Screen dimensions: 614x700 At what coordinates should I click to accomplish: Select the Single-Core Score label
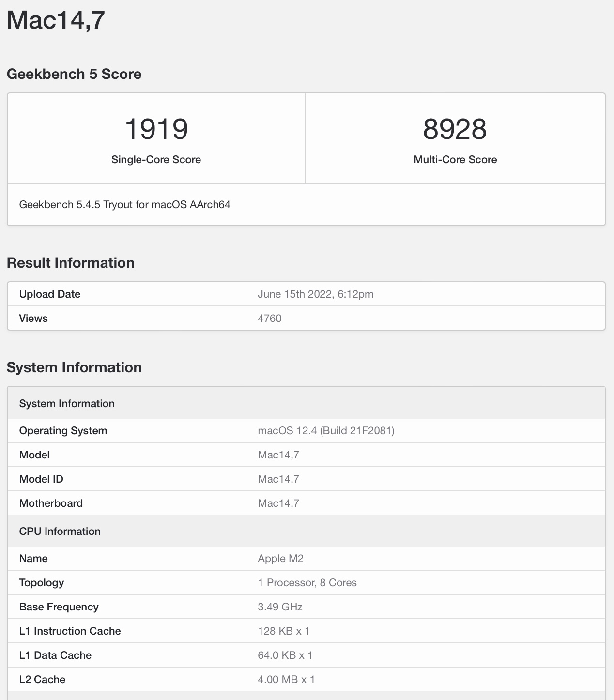click(x=156, y=160)
